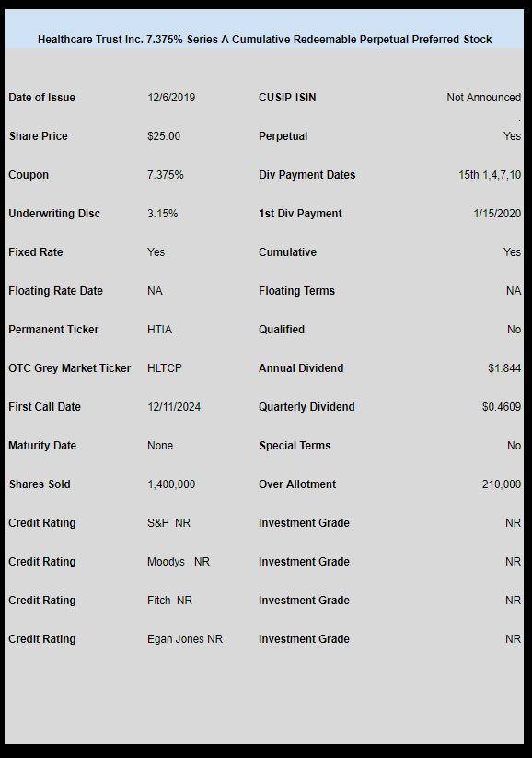Viewport: 532px width, 758px height.
Task: Select the Date of Issue value 12/6/2019
Action: coord(171,98)
